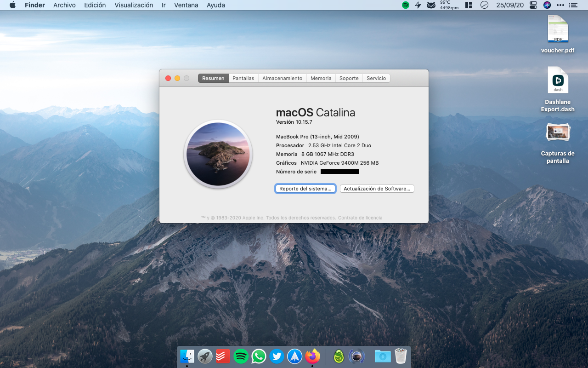Switch to the Servicio tab

376,78
